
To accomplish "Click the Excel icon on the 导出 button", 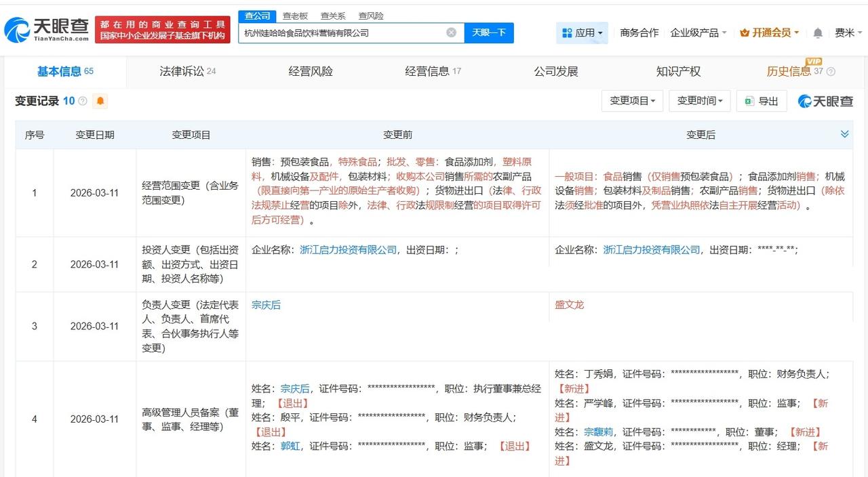I will (748, 100).
